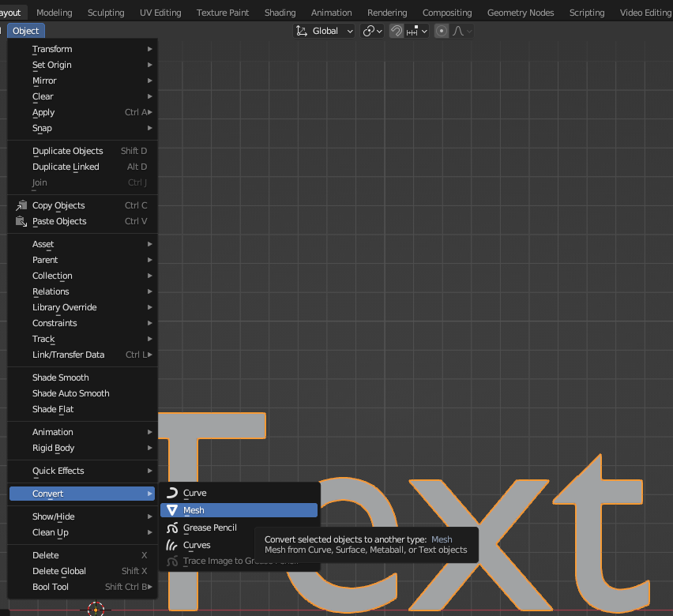The height and width of the screenshot is (616, 673).
Task: Open the UV Editing workspace tab
Action: pos(160,13)
